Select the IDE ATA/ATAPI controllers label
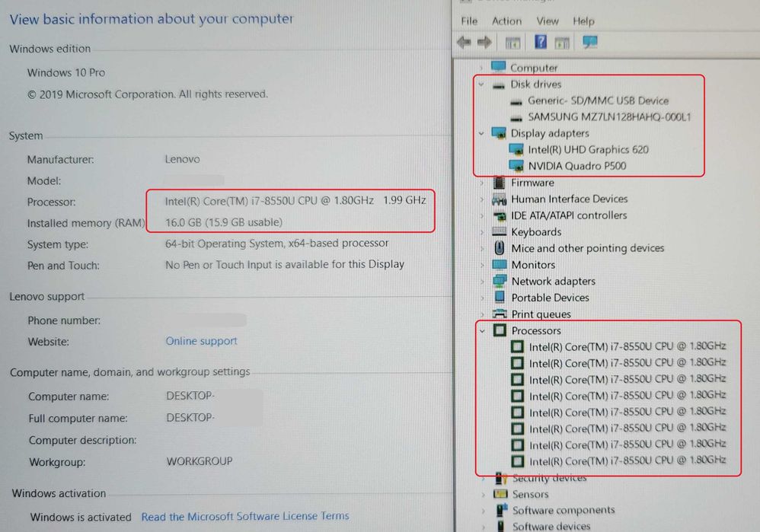This screenshot has height=532, width=760. [x=569, y=215]
